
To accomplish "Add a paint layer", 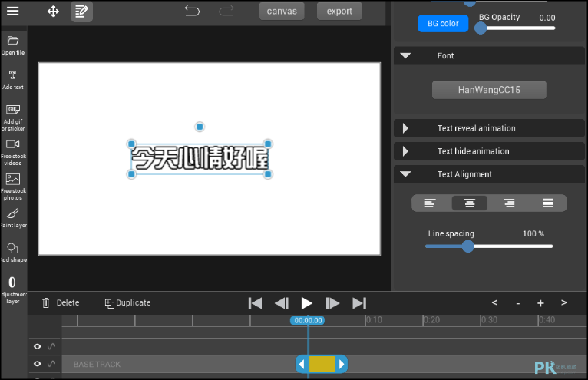I will [x=13, y=218].
